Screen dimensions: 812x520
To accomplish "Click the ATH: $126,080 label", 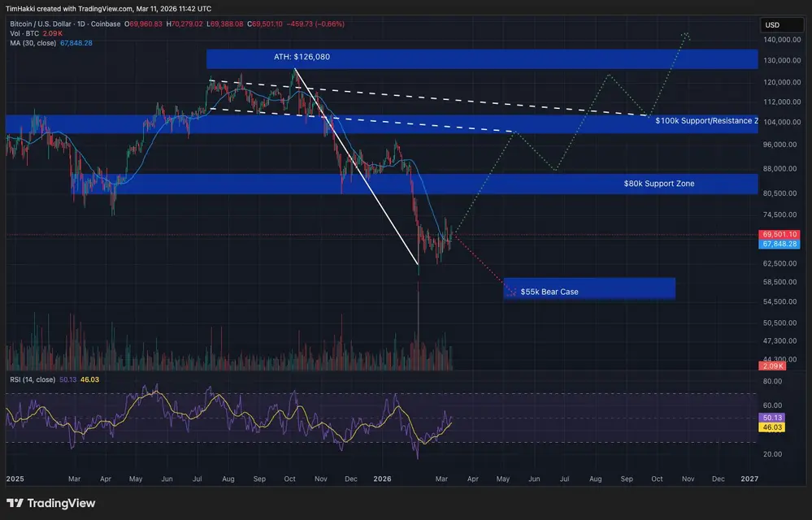I will point(302,57).
